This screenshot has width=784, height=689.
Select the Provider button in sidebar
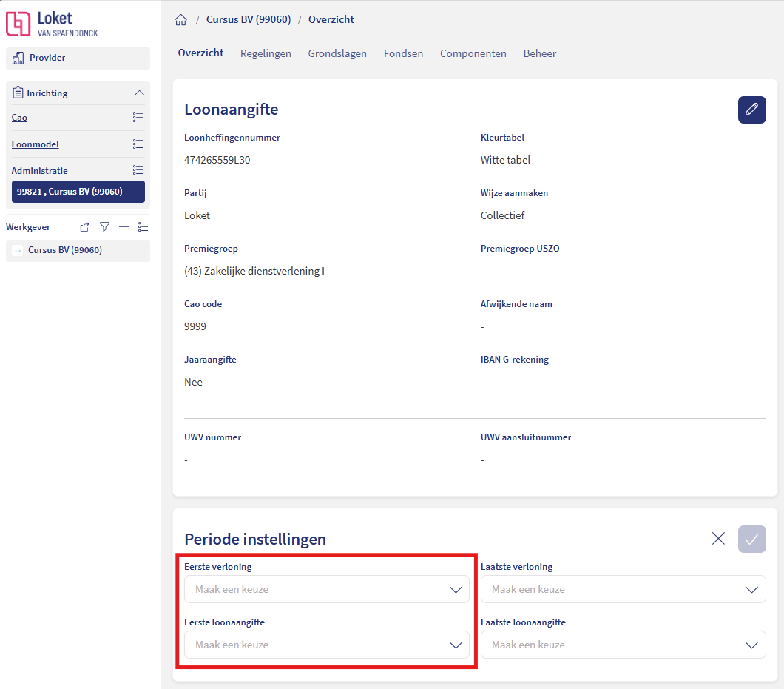(x=78, y=58)
